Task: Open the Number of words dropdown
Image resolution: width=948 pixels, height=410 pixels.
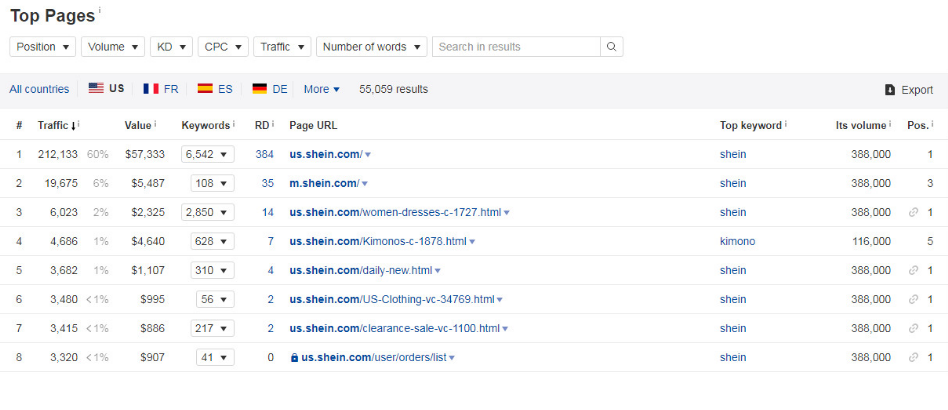Action: (x=371, y=47)
